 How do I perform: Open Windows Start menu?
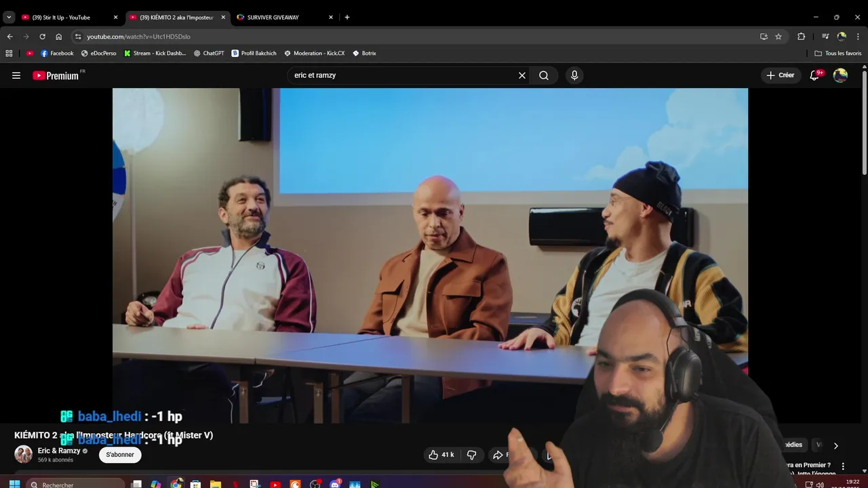pos(14,484)
